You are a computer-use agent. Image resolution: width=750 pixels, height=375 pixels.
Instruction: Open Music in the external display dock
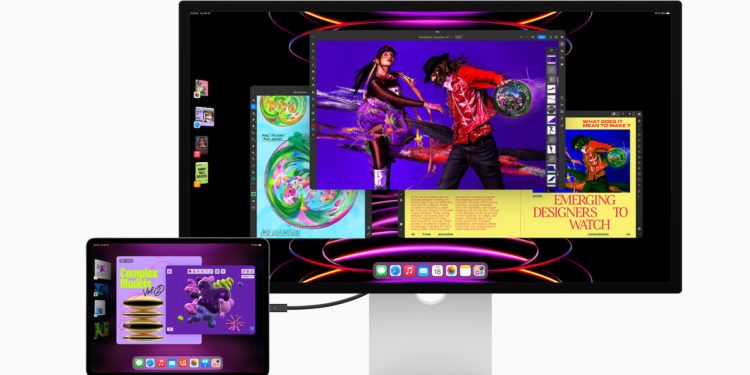[409, 271]
